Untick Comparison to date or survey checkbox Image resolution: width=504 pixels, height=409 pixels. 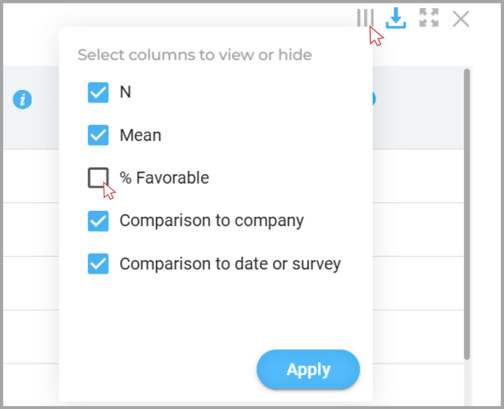98,264
